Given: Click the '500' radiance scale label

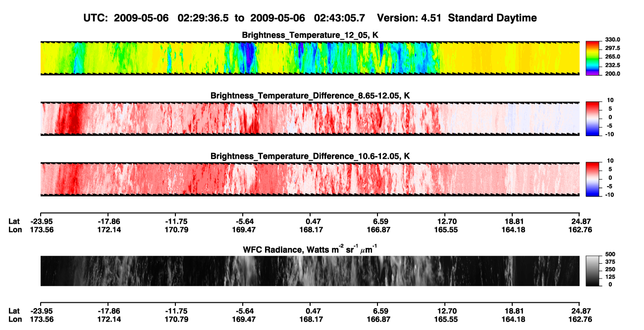Looking at the screenshot, I should (610, 254).
